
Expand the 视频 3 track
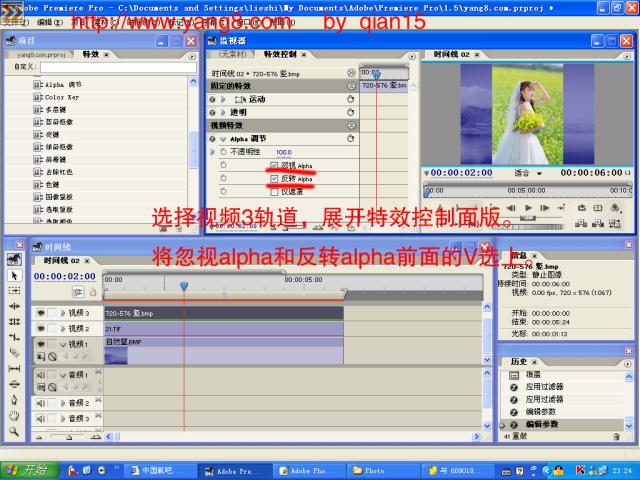(x=63, y=313)
